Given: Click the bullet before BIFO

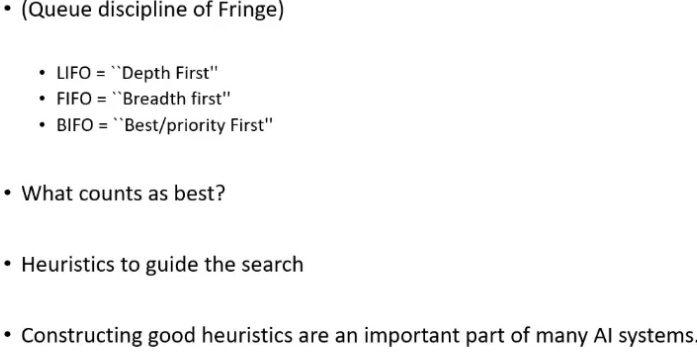Looking at the screenshot, I should point(42,125).
